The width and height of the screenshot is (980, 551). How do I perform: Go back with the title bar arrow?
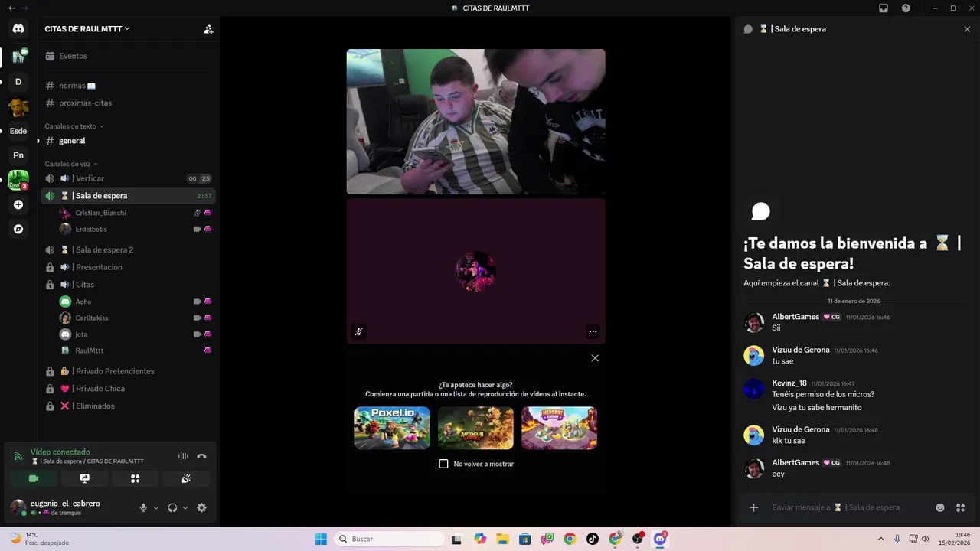[x=11, y=8]
